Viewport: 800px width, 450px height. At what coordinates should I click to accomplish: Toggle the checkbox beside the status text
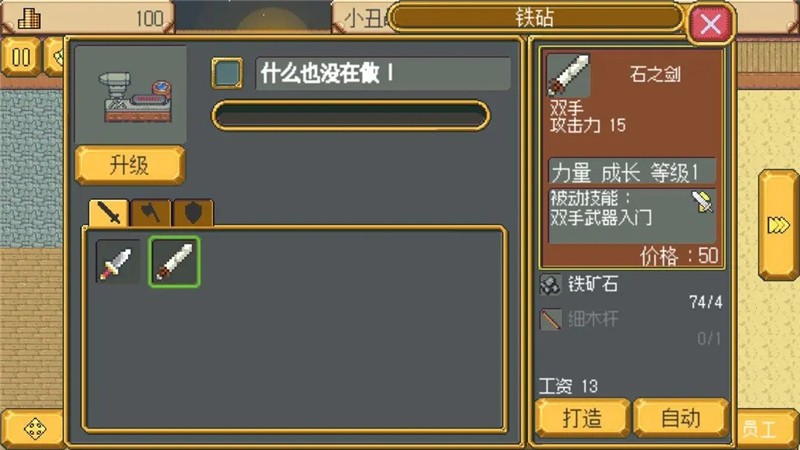pos(227,73)
